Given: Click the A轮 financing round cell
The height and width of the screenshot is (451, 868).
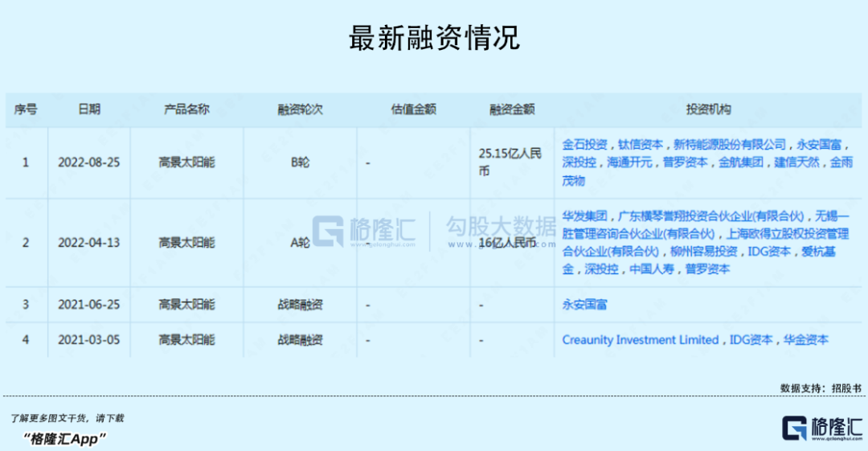Looking at the screenshot, I should (x=300, y=243).
